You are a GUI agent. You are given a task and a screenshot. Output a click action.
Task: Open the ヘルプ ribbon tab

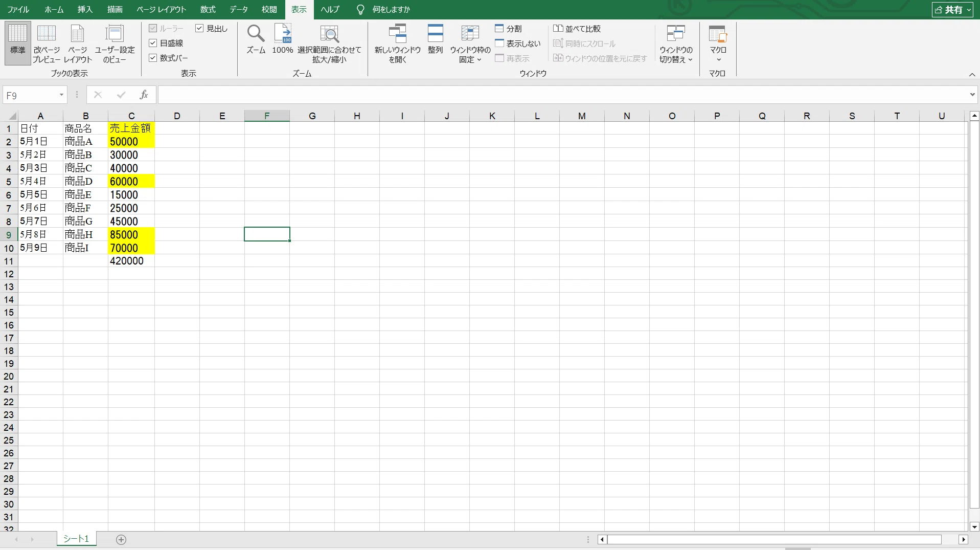(330, 9)
